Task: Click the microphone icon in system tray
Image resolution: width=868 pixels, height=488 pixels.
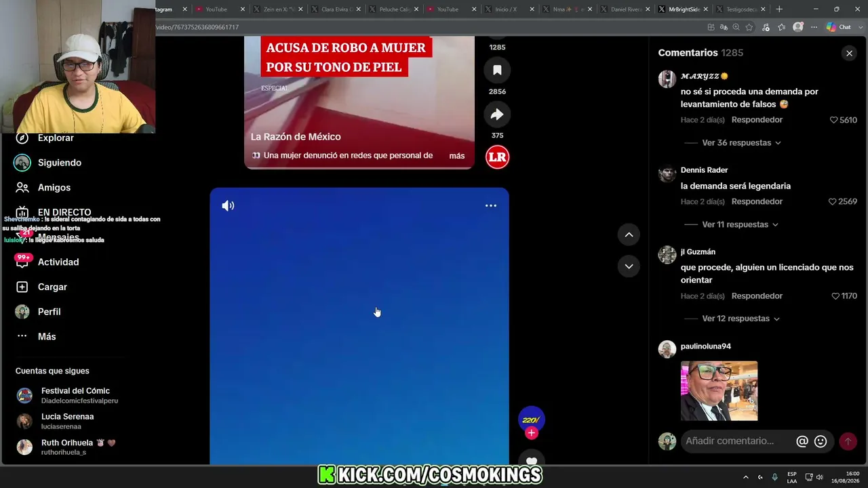Action: click(x=774, y=477)
